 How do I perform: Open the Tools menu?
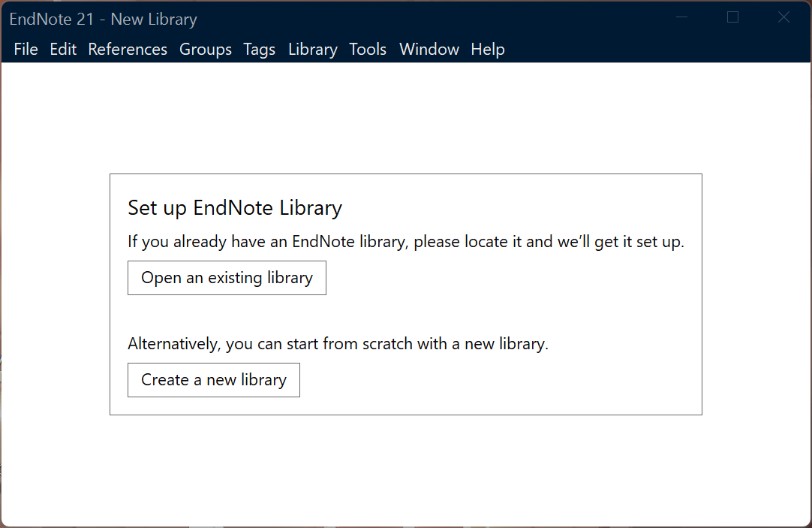click(x=368, y=50)
